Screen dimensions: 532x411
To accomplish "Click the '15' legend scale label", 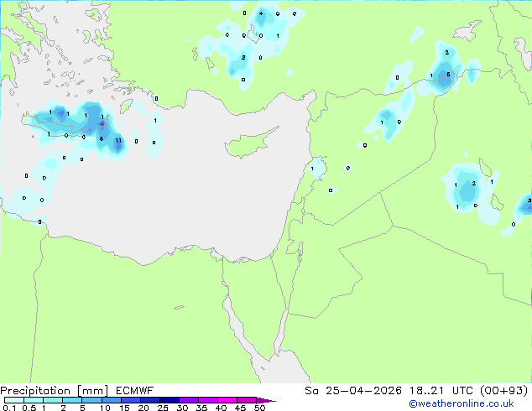I will click(124, 408).
